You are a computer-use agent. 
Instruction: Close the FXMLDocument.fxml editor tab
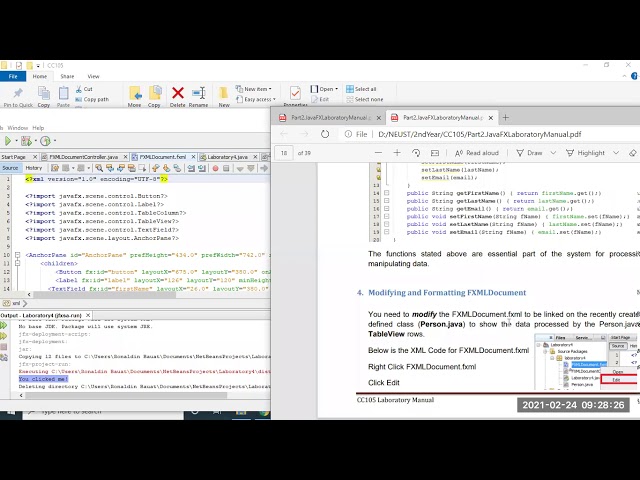pos(193,157)
